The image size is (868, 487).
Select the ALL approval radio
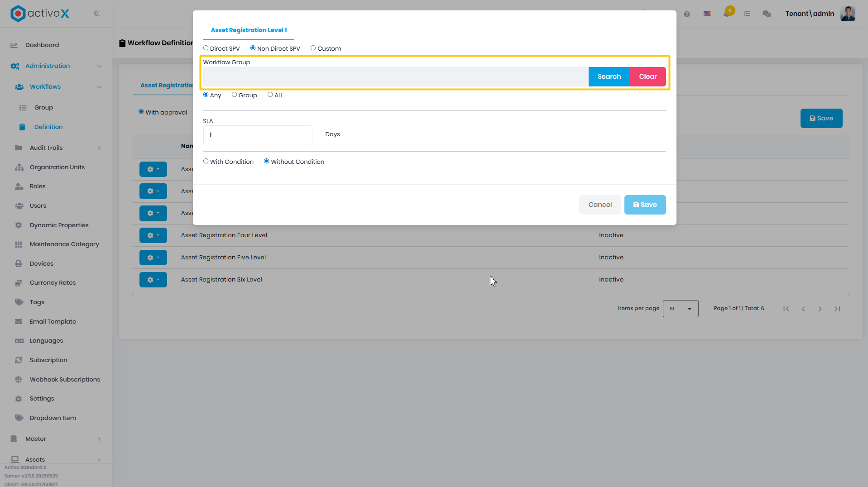pyautogui.click(x=270, y=95)
